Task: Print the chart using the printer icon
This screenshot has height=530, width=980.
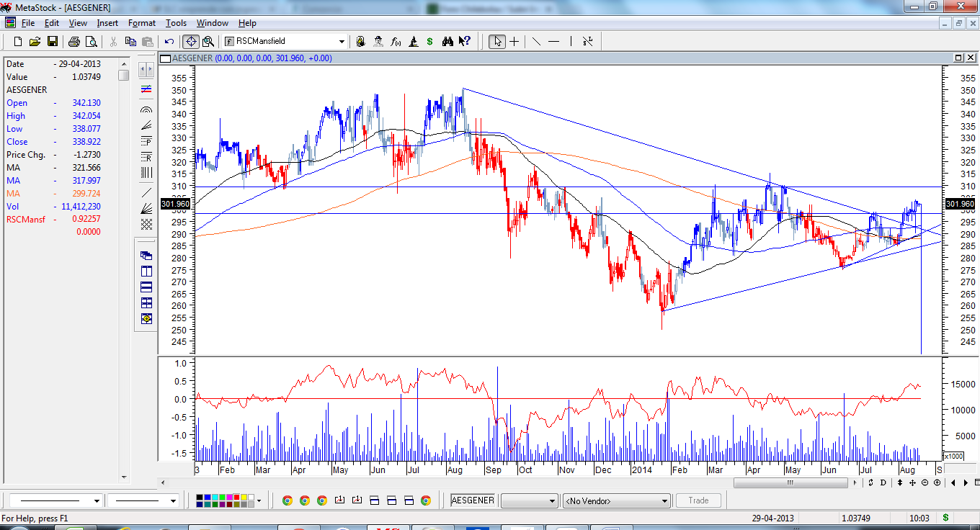Action: [74, 41]
